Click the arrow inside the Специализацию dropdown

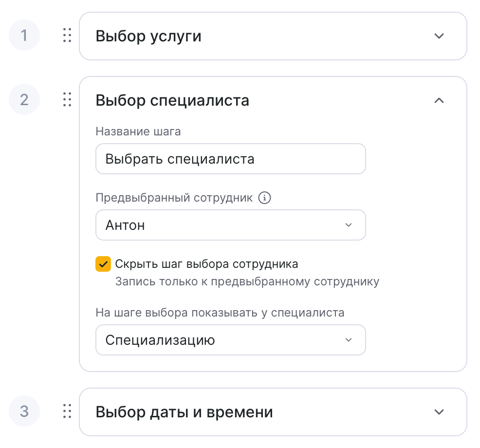pos(348,340)
